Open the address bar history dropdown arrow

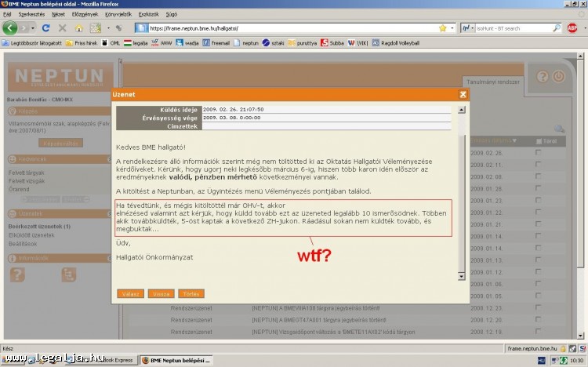453,27
